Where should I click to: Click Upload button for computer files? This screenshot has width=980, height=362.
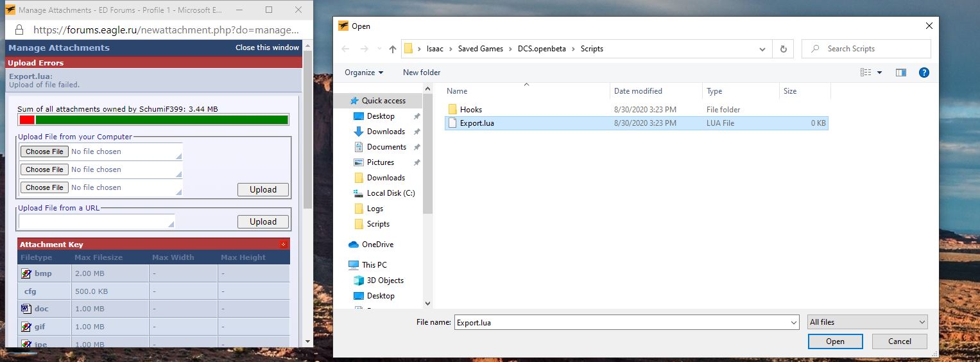pyautogui.click(x=263, y=190)
